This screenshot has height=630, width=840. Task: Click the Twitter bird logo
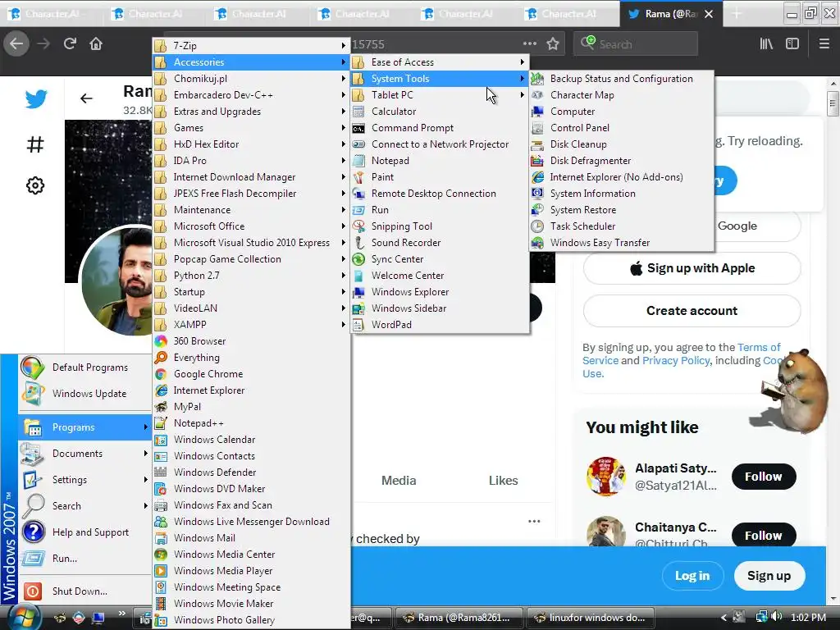click(x=35, y=99)
